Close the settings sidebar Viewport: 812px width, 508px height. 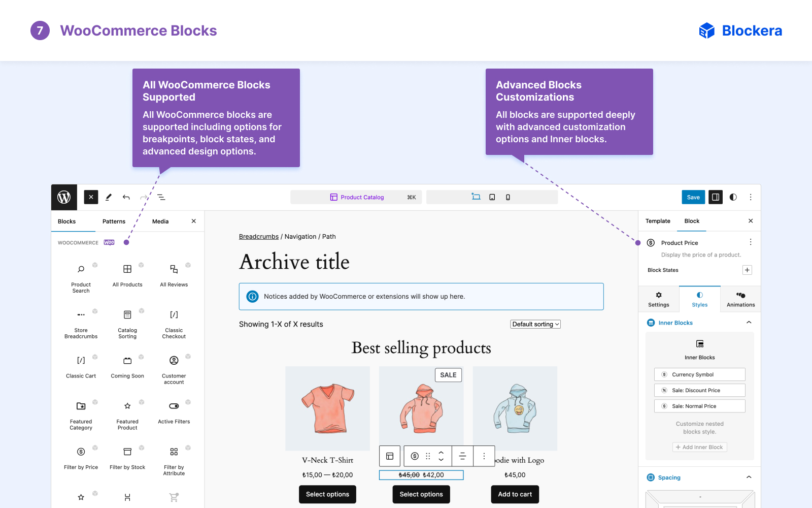point(751,221)
